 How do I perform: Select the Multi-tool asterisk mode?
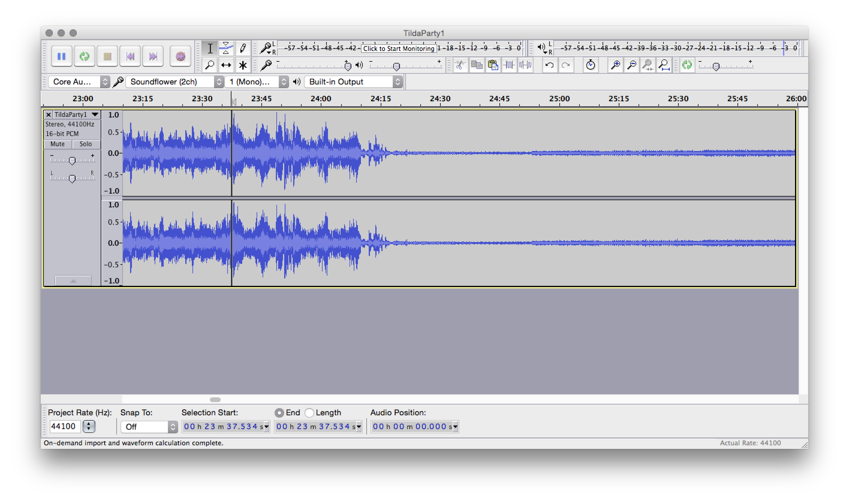pyautogui.click(x=243, y=65)
